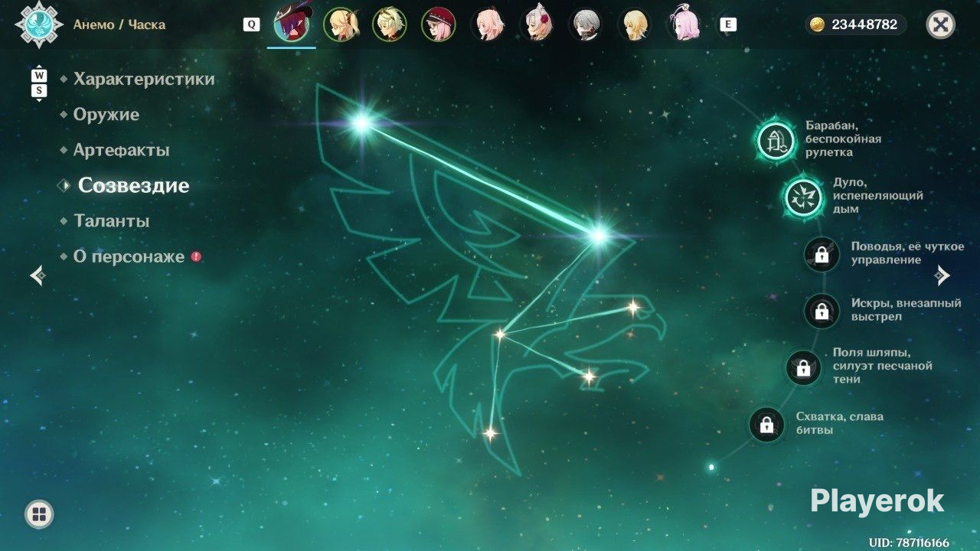
Task: Click the label Барабан, беспокойная рулетка
Action: click(844, 139)
